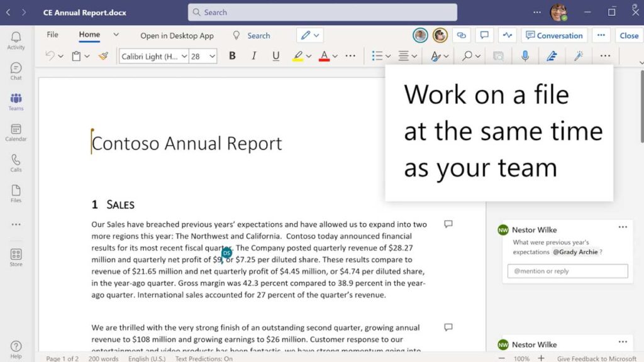Viewport: 644px width, 362px height.
Task: Open options for first Nestor Wilke comment
Action: pos(623,227)
